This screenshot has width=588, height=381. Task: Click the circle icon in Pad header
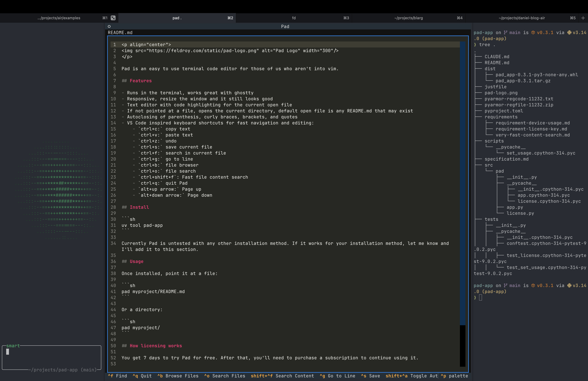pos(109,27)
